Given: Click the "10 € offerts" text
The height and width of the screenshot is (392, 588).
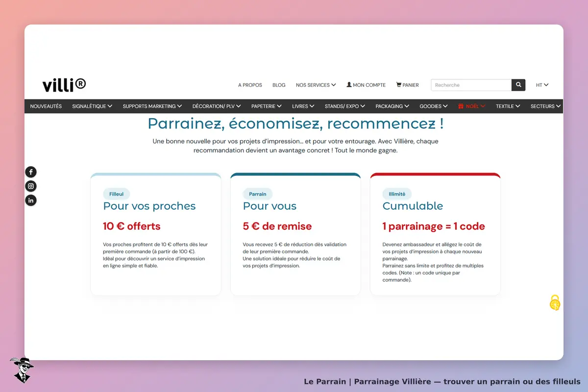Looking at the screenshot, I should [x=132, y=226].
